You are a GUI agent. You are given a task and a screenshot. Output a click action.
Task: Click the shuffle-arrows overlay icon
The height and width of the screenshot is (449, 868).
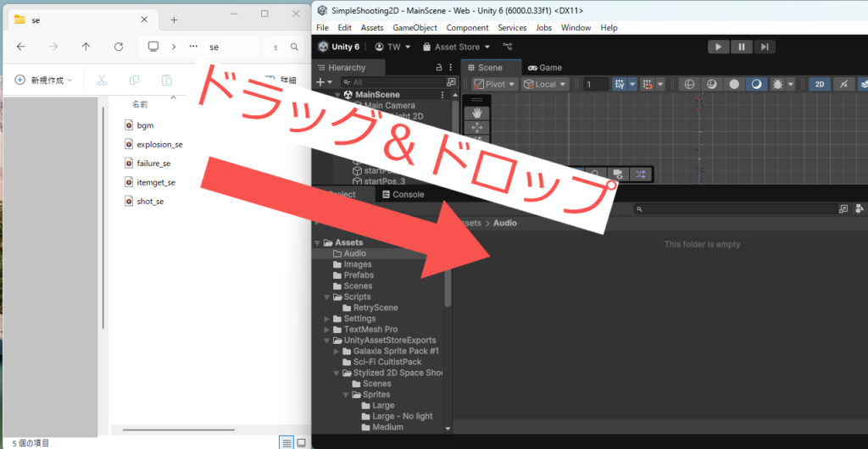tap(640, 175)
